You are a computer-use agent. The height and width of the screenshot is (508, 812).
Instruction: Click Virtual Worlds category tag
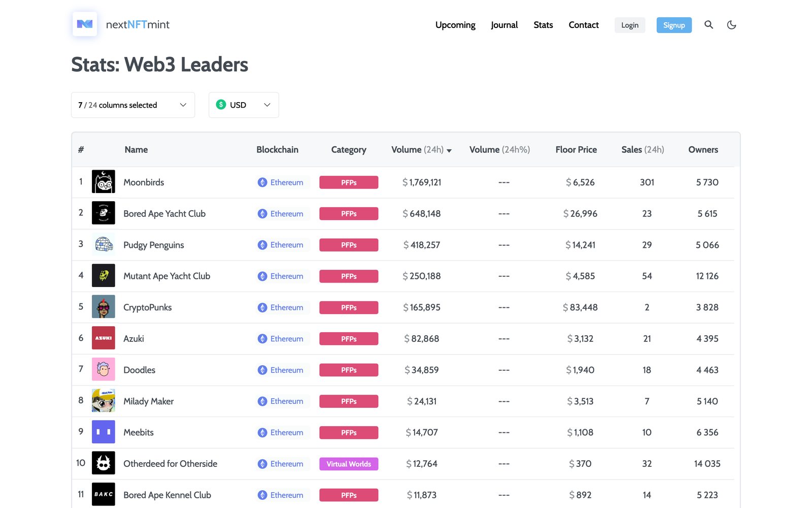coord(349,464)
